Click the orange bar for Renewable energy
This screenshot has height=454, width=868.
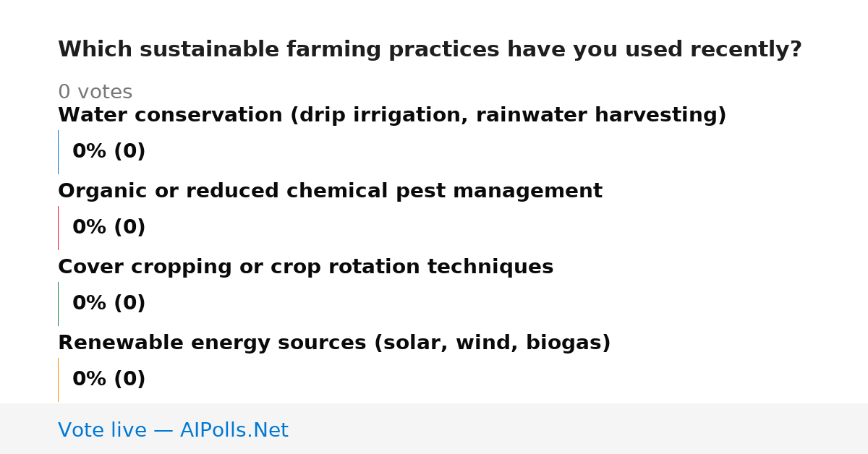[58, 380]
